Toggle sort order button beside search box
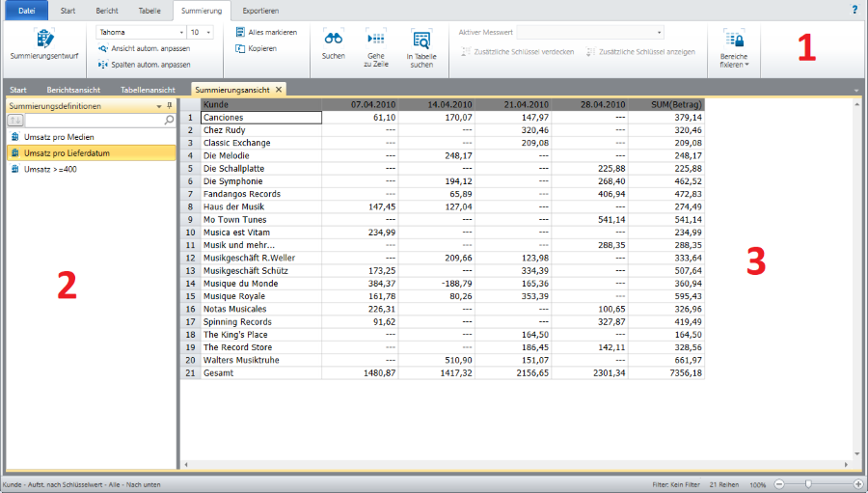The width and height of the screenshot is (868, 493). point(14,121)
